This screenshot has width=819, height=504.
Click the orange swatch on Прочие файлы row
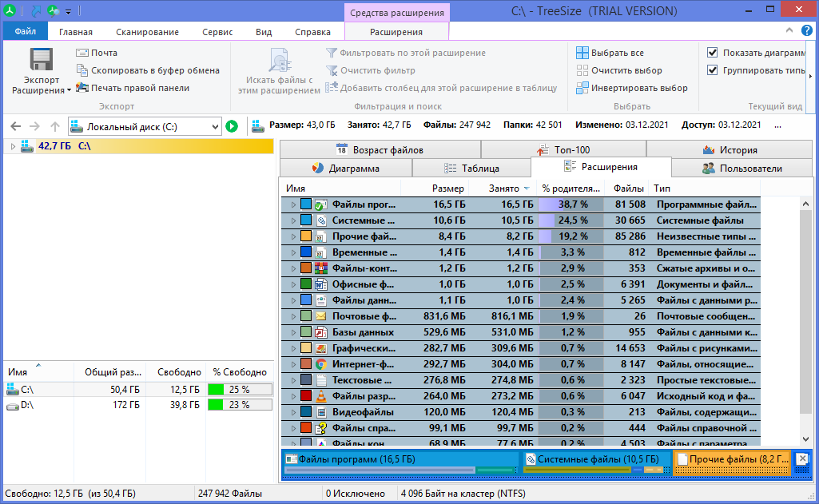click(306, 236)
